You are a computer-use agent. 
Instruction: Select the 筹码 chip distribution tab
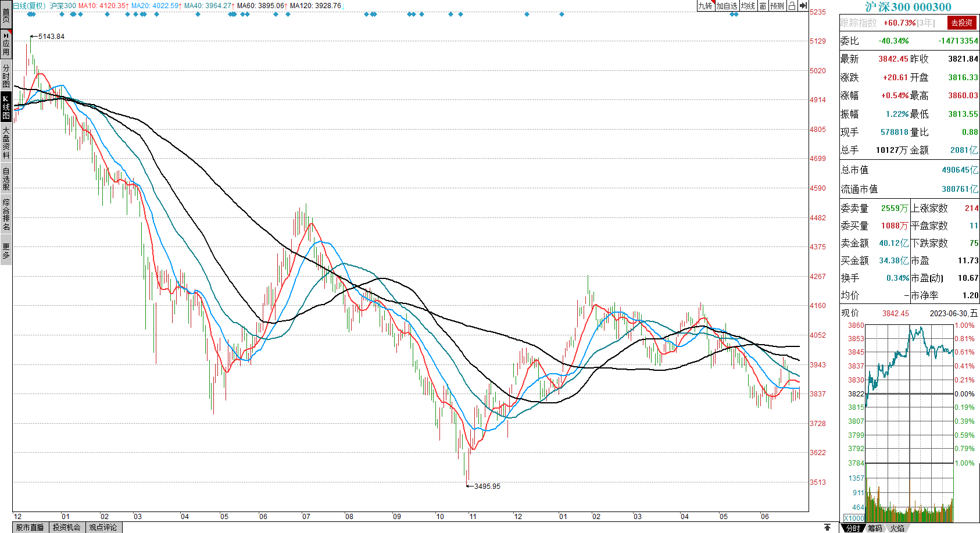coord(875,528)
